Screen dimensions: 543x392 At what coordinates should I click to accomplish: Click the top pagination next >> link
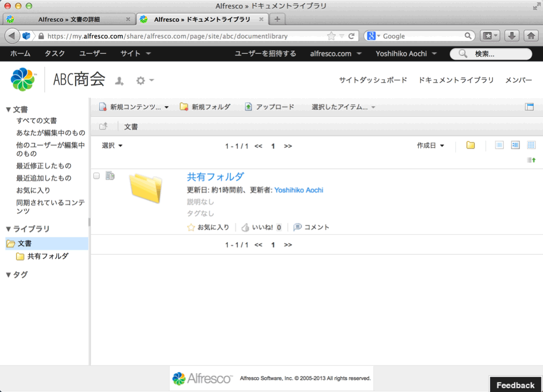pos(288,146)
